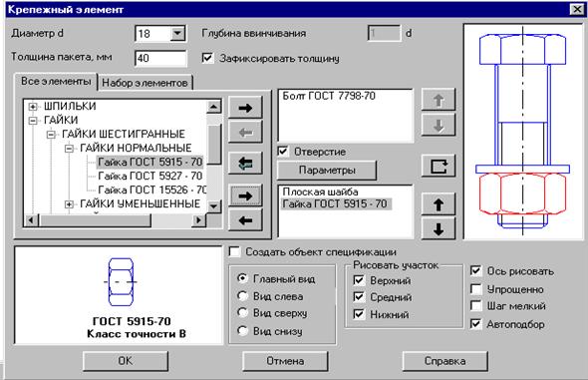Click the lower right-arrow add button
The height and width of the screenshot is (380, 588).
pyautogui.click(x=245, y=195)
